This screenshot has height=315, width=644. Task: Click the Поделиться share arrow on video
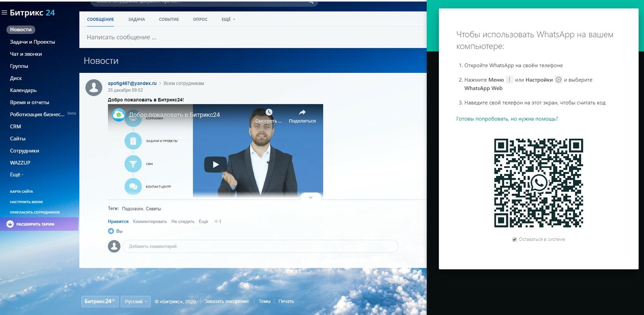[302, 112]
